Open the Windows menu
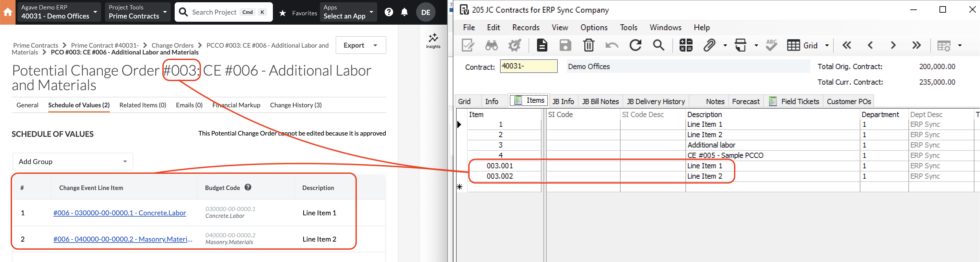Image resolution: width=980 pixels, height=262 pixels. click(x=665, y=28)
